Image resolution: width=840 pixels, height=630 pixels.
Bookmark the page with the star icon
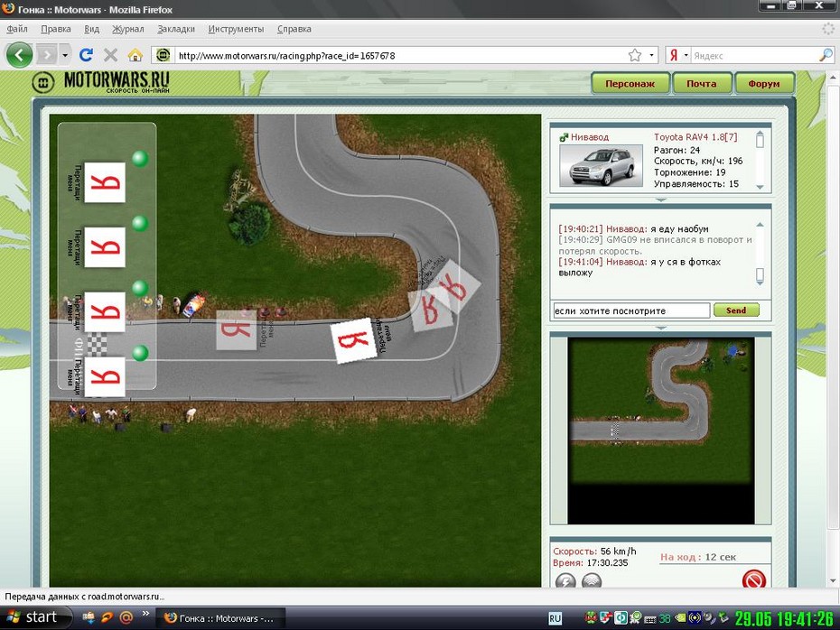(635, 55)
